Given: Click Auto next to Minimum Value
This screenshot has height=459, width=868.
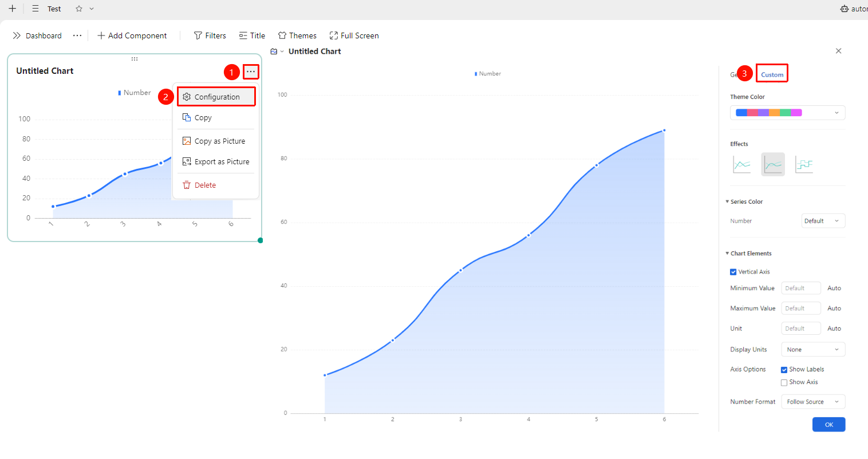Looking at the screenshot, I should [834, 288].
